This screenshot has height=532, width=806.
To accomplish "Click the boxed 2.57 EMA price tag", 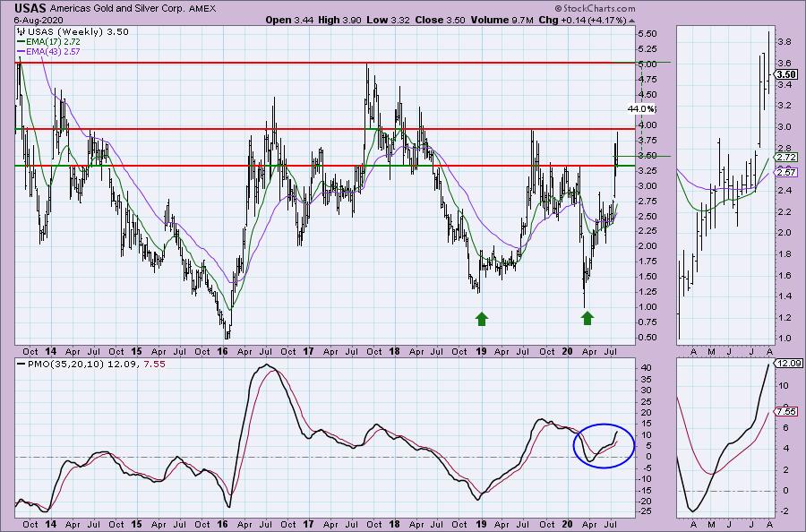I will [787, 173].
